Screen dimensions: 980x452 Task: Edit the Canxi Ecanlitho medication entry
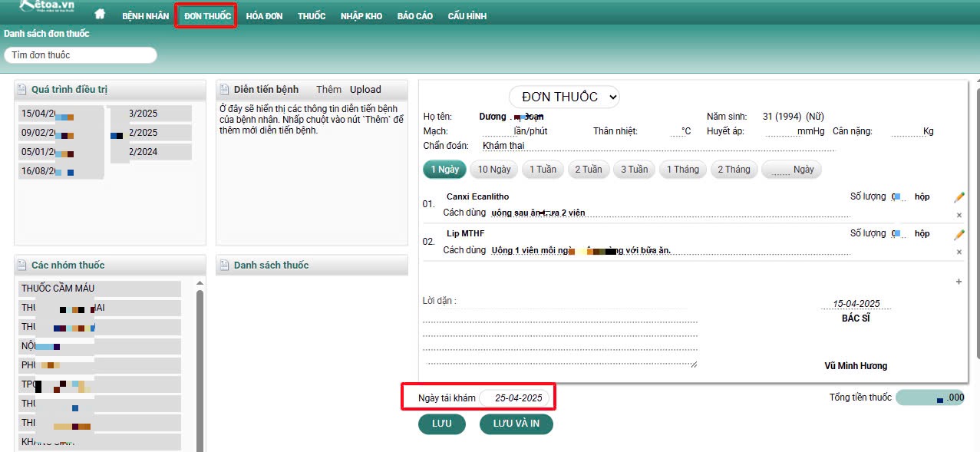[959, 197]
